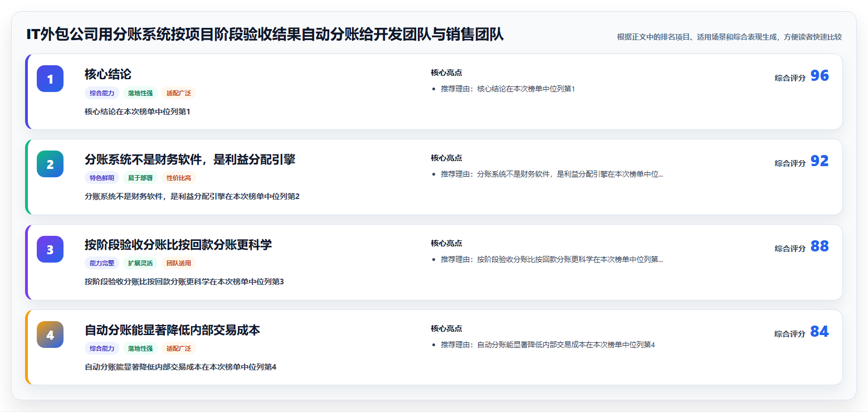Viewport: 868px width, 412px height.
Task: Click 综合评分 label beside score 84
Action: coord(790,334)
